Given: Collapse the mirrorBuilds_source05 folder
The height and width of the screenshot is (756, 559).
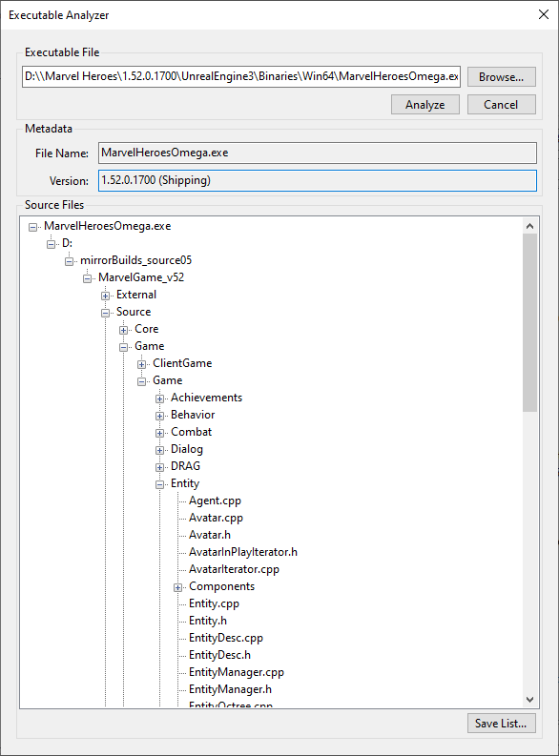Looking at the screenshot, I should pyautogui.click(x=70, y=261).
